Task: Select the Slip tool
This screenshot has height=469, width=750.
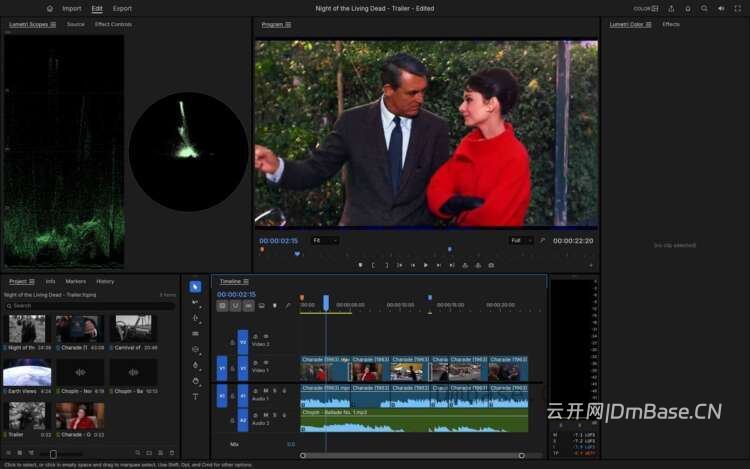Action: (x=195, y=349)
